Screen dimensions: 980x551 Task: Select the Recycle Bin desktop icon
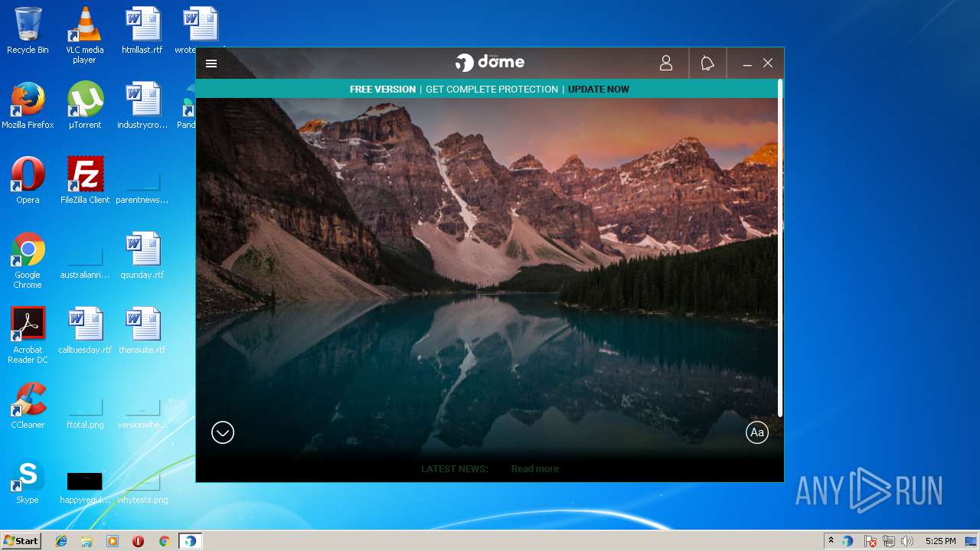pyautogui.click(x=28, y=31)
